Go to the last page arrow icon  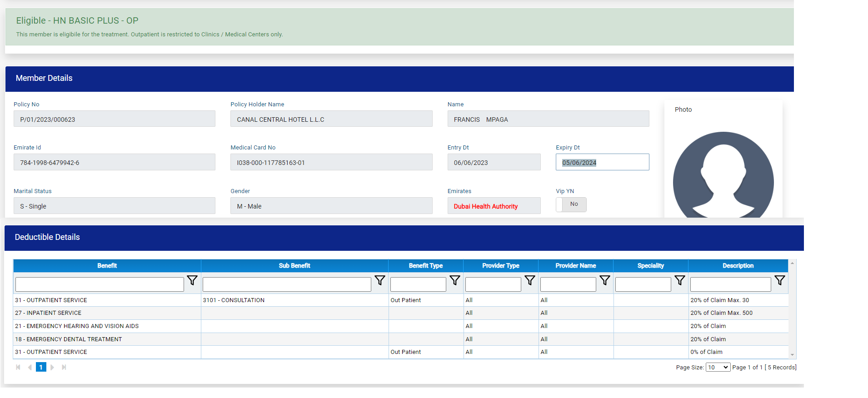pyautogui.click(x=64, y=367)
